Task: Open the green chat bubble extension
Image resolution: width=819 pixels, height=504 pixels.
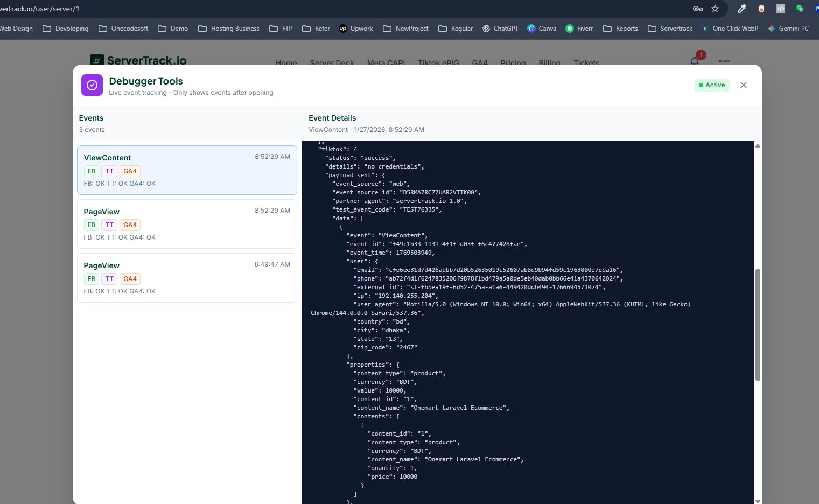Action: click(x=800, y=9)
